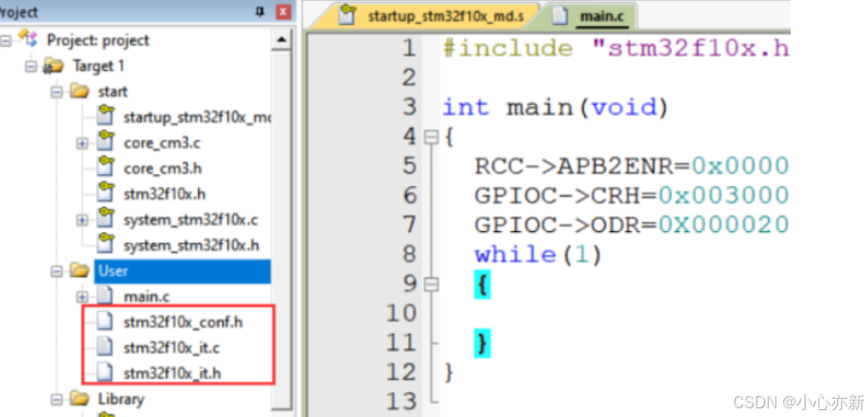Viewport: 868px width, 417px height.
Task: Expand the core_cm3.c file node
Action: 82,143
